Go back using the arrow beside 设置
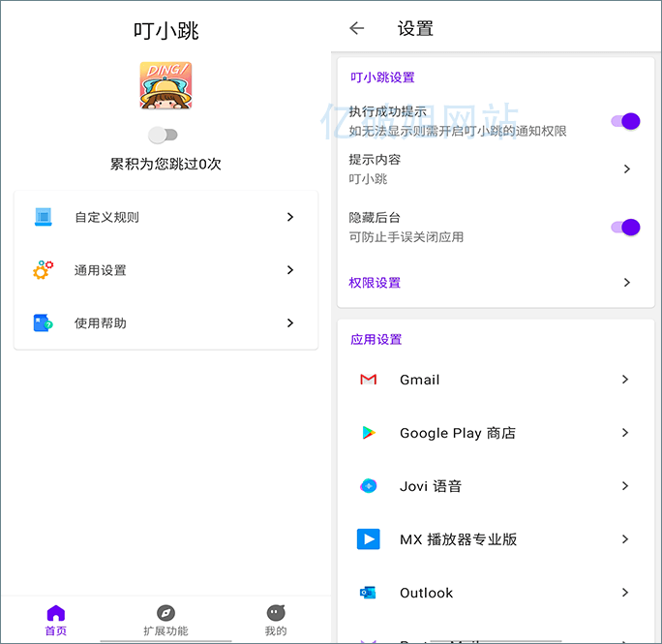Image resolution: width=662 pixels, height=644 pixels. 357,28
